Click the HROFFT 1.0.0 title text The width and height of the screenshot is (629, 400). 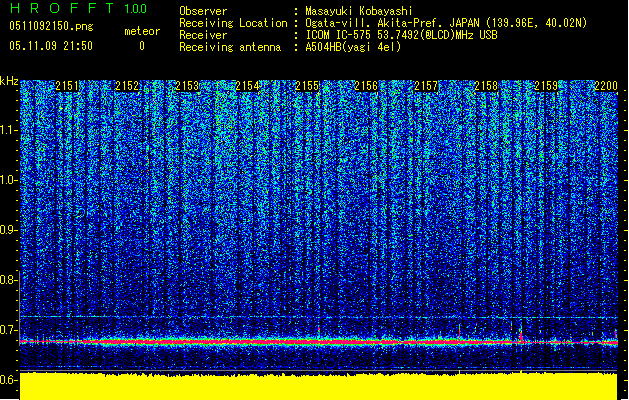coord(78,8)
